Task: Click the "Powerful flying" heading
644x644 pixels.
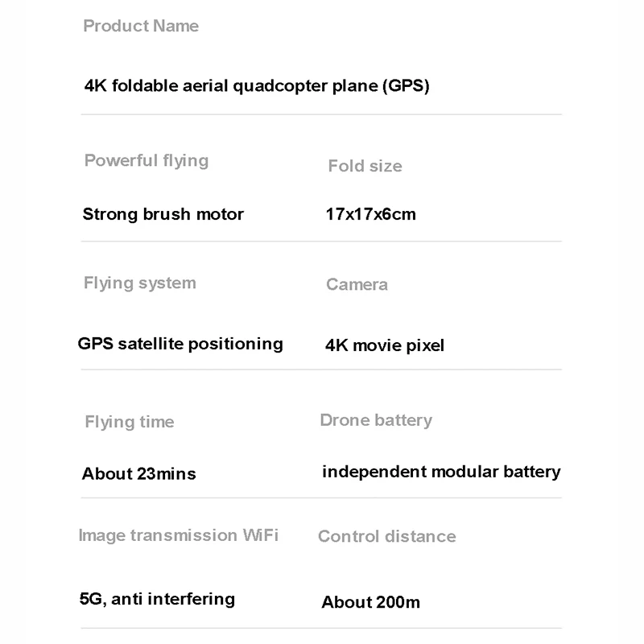Action: [147, 160]
